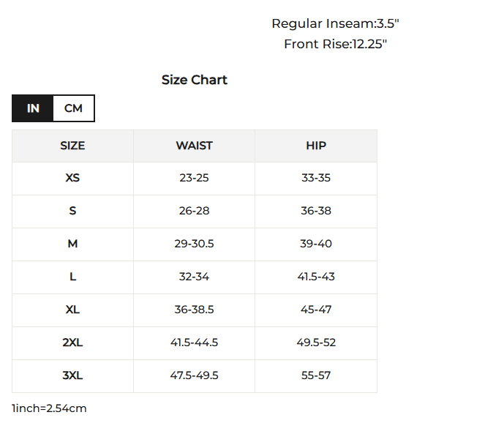Select the M size row label
This screenshot has width=504, height=434.
coord(72,244)
